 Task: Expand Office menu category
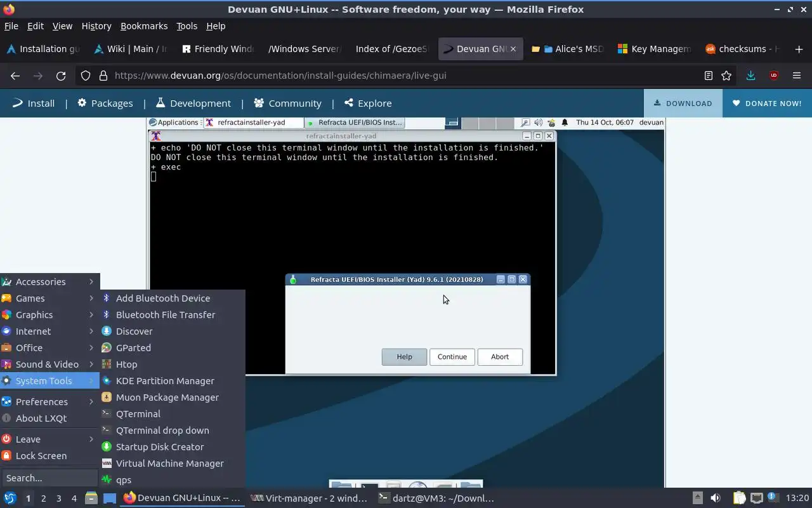pos(49,347)
